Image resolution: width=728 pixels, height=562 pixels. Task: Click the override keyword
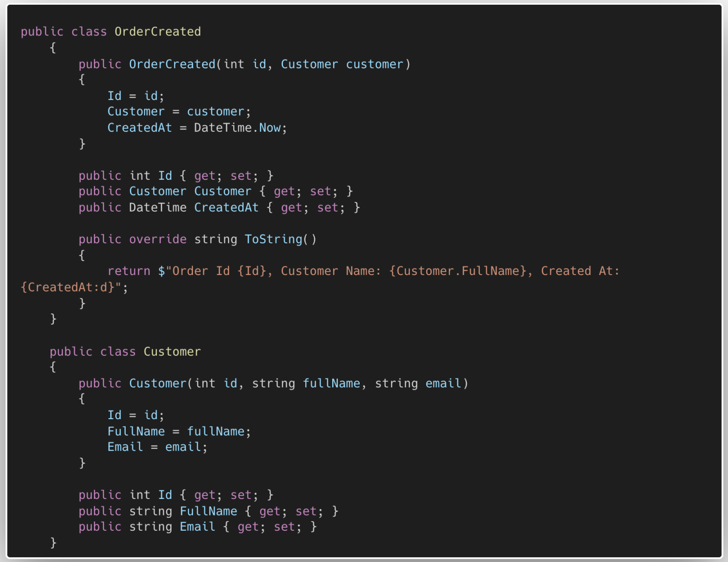tap(157, 239)
